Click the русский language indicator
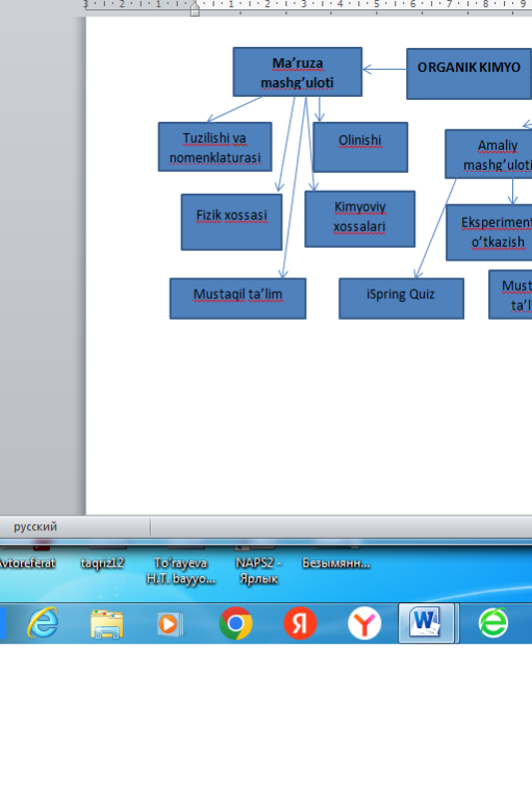Viewport: 532px width, 799px height. (35, 526)
